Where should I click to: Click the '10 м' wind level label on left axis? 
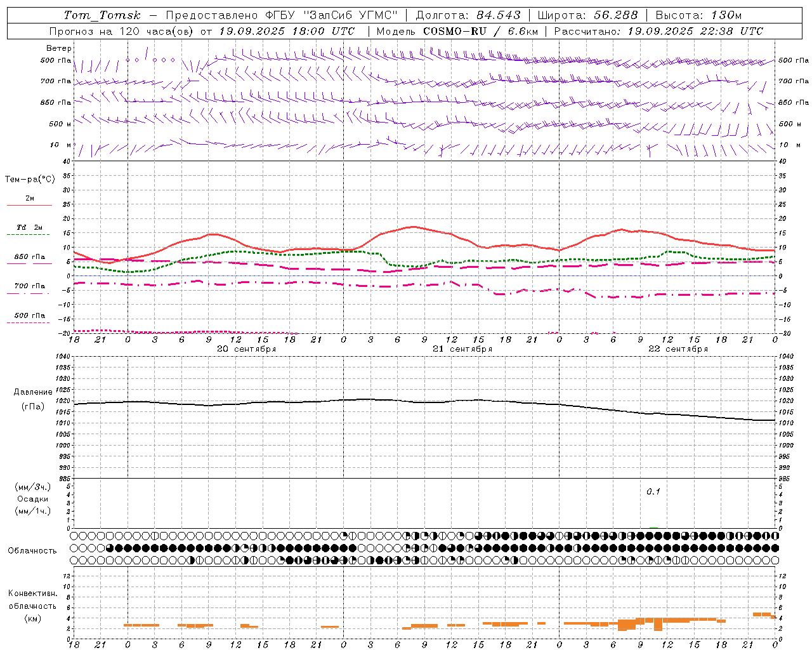pos(61,145)
